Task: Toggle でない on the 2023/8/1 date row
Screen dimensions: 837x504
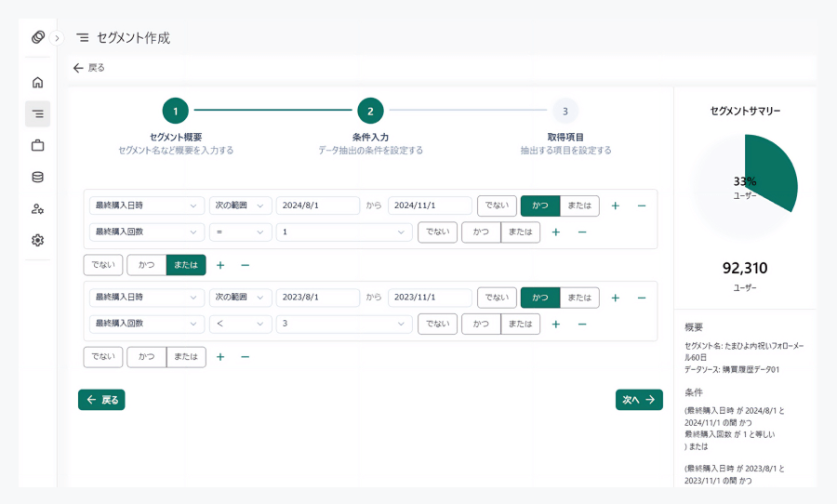Action: coord(497,298)
